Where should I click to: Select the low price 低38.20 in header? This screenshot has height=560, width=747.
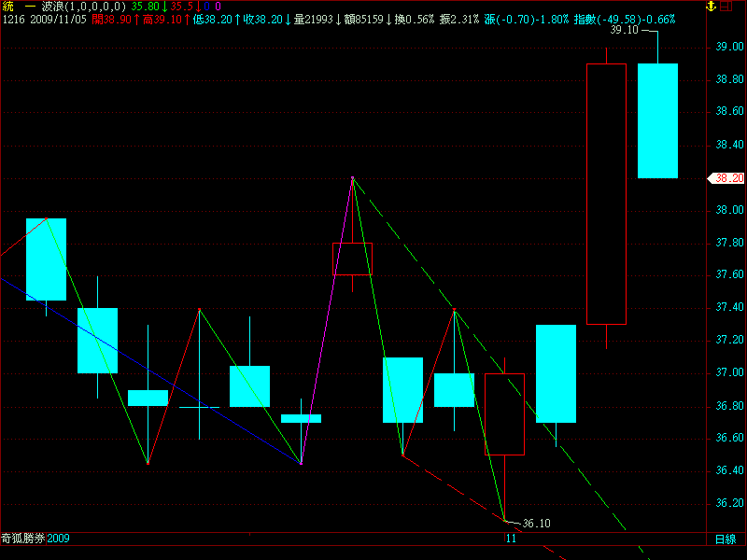pos(213,20)
